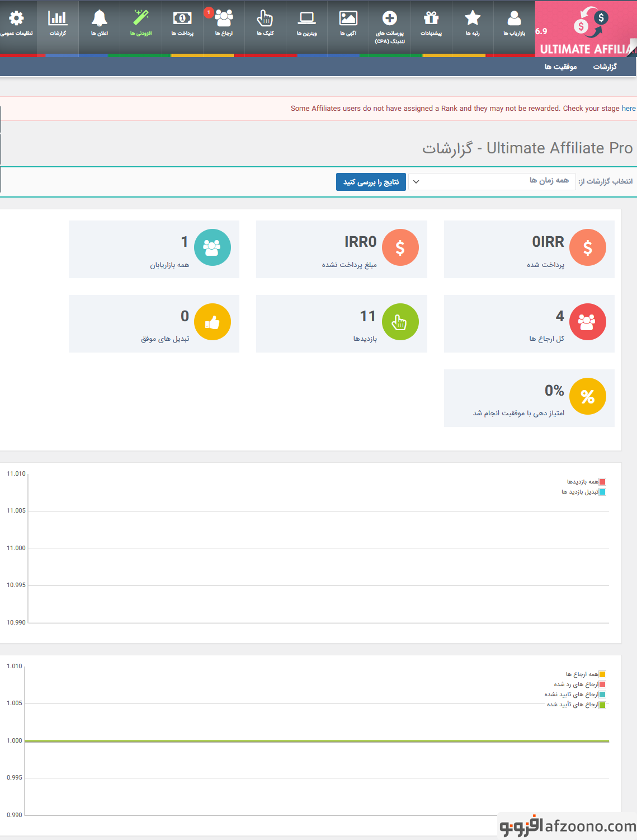Click the 'نتایج را بررسی کنید' button

[371, 182]
